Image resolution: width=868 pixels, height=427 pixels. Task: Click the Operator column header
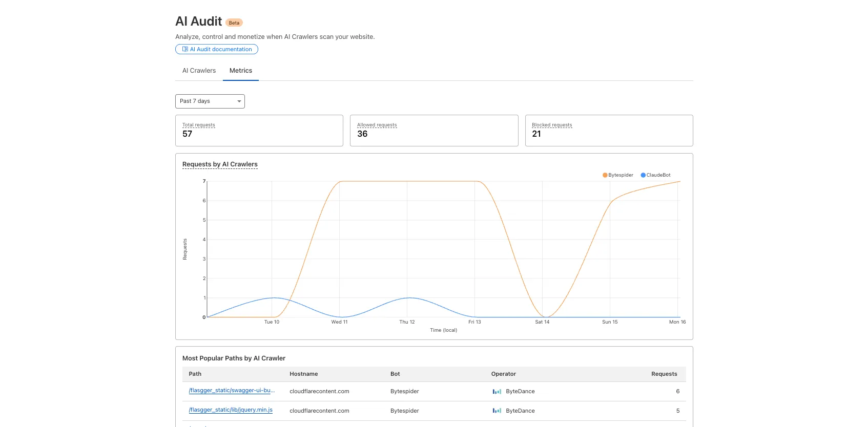503,374
